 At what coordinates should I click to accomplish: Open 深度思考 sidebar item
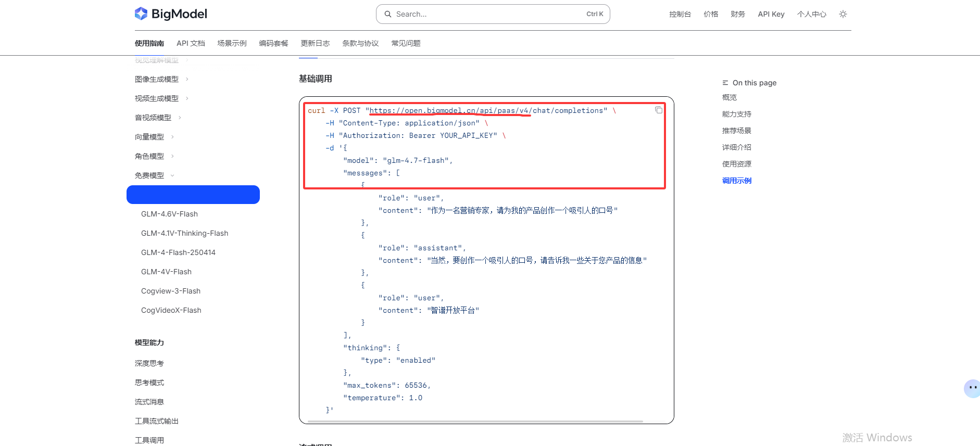pos(149,363)
